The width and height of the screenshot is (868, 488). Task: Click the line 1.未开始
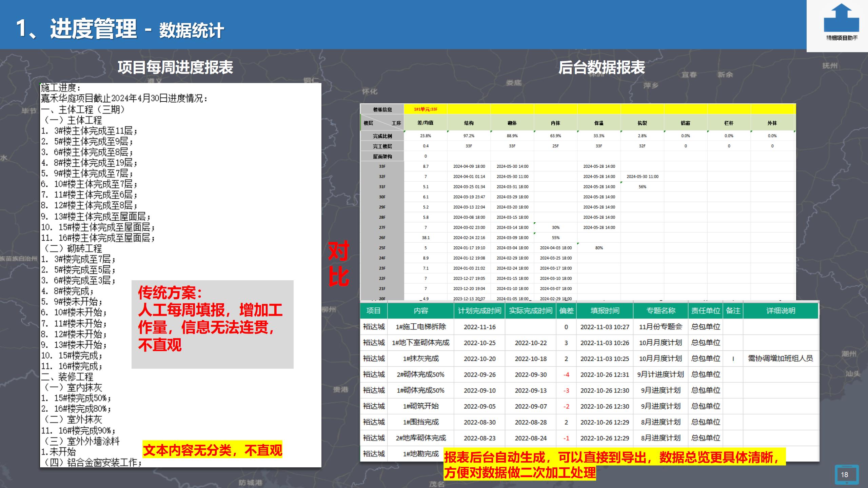(58, 452)
